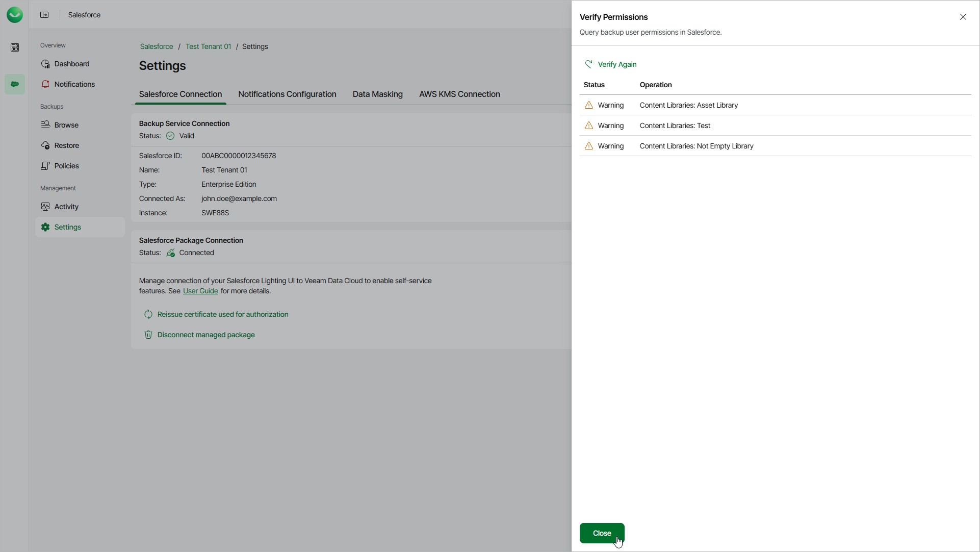Image resolution: width=980 pixels, height=552 pixels.
Task: Click the trash icon for Disconnect managed package
Action: point(148,335)
